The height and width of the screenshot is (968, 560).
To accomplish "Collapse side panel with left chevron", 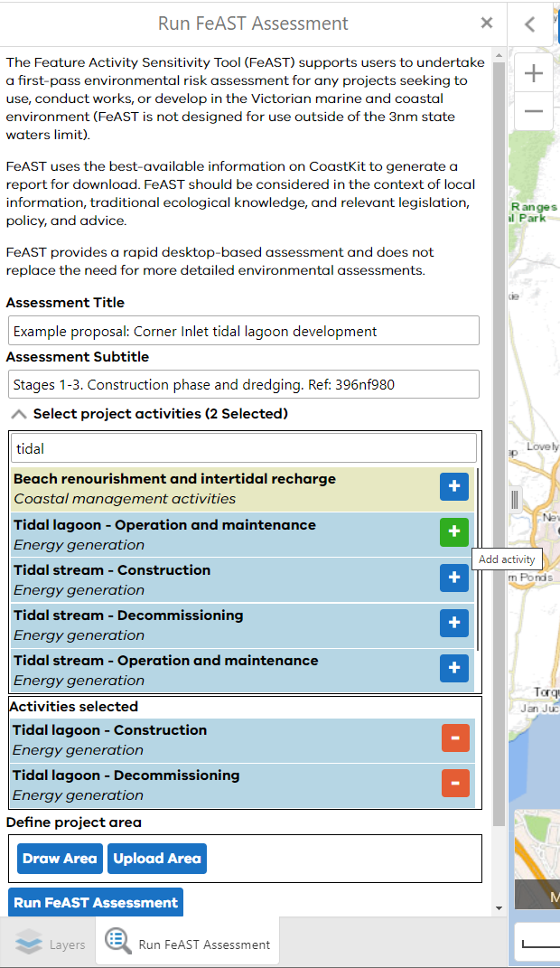I will point(530,24).
